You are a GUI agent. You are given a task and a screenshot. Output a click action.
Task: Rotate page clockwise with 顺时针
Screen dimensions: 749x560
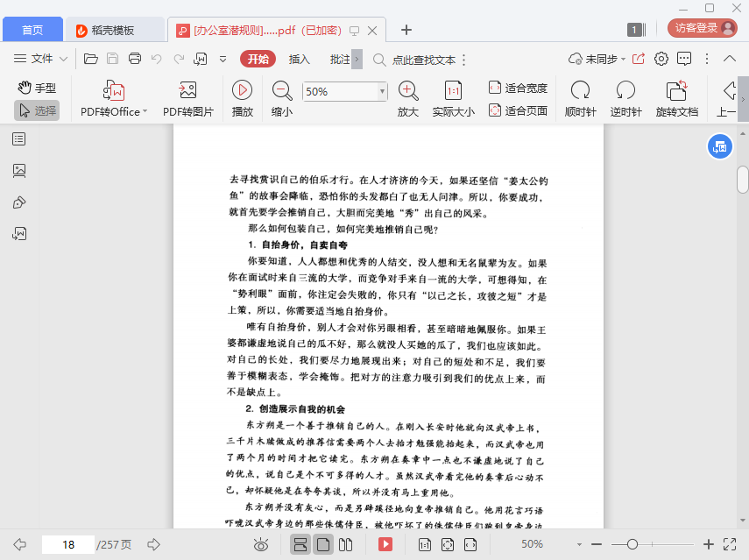[581, 99]
